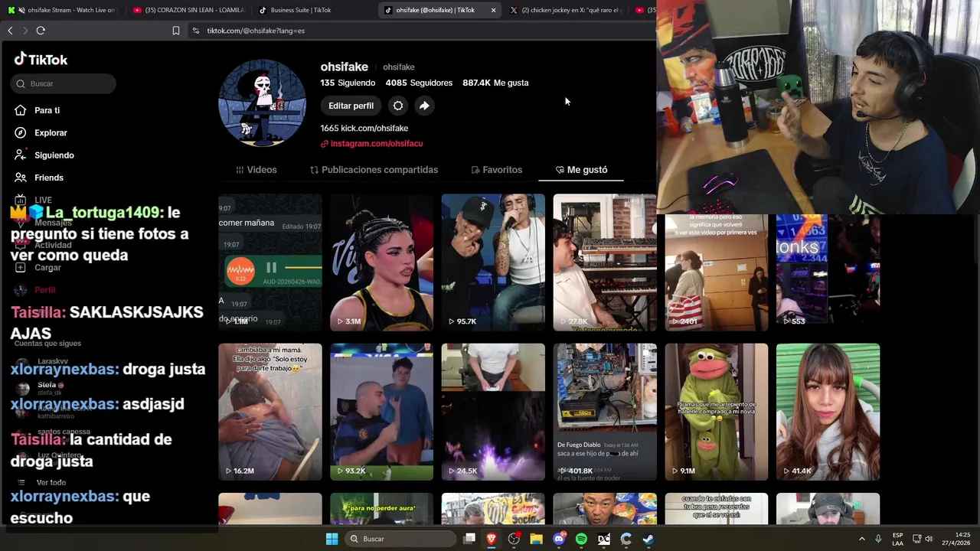Open the De Fuego Diablo video thumbnail
The height and width of the screenshot is (551, 980).
coord(605,412)
